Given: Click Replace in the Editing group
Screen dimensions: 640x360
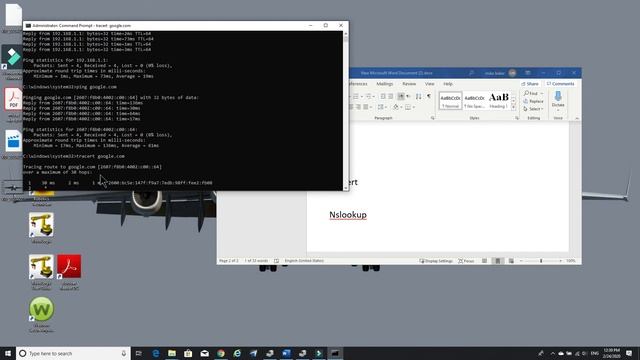Looking at the screenshot, I should [x=533, y=101].
